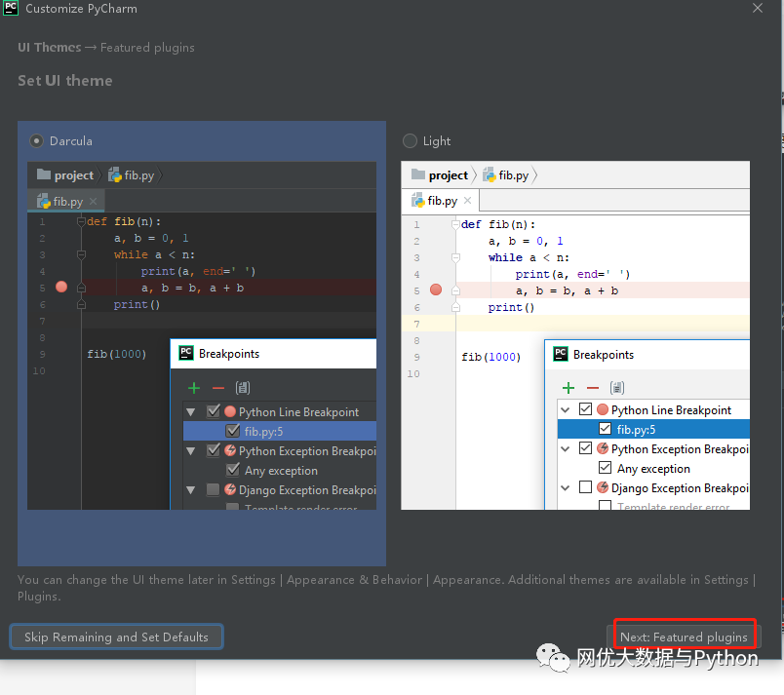Click red remove breakpoint minus in Light preview
The height and width of the screenshot is (695, 784).
[593, 388]
